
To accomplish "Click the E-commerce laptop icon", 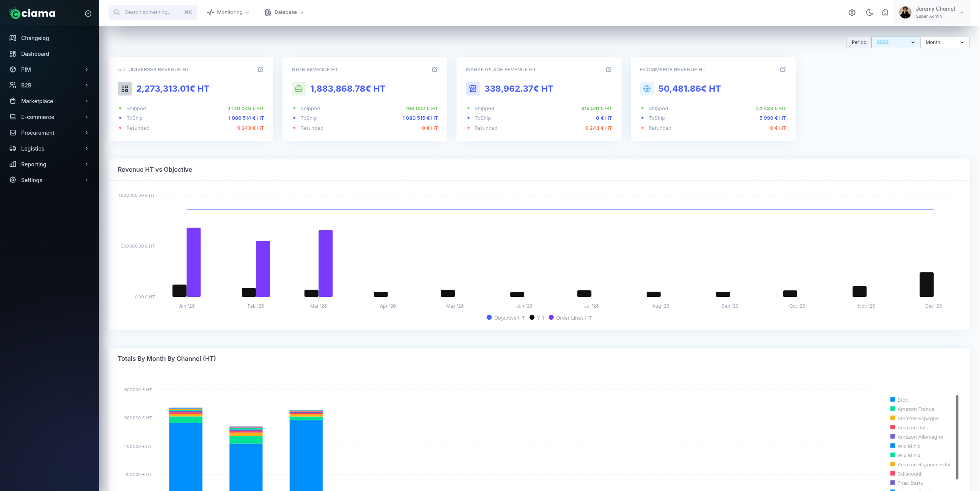I will [x=13, y=117].
